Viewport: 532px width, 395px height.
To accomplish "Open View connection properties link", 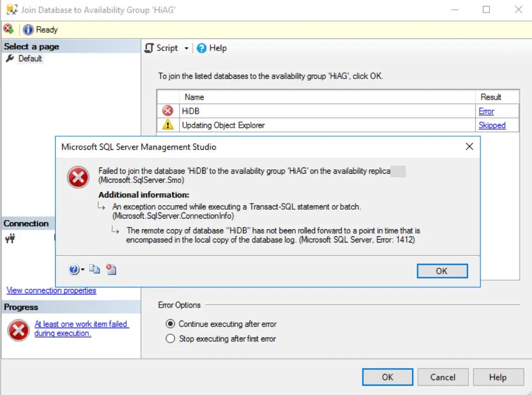I will [x=51, y=290].
